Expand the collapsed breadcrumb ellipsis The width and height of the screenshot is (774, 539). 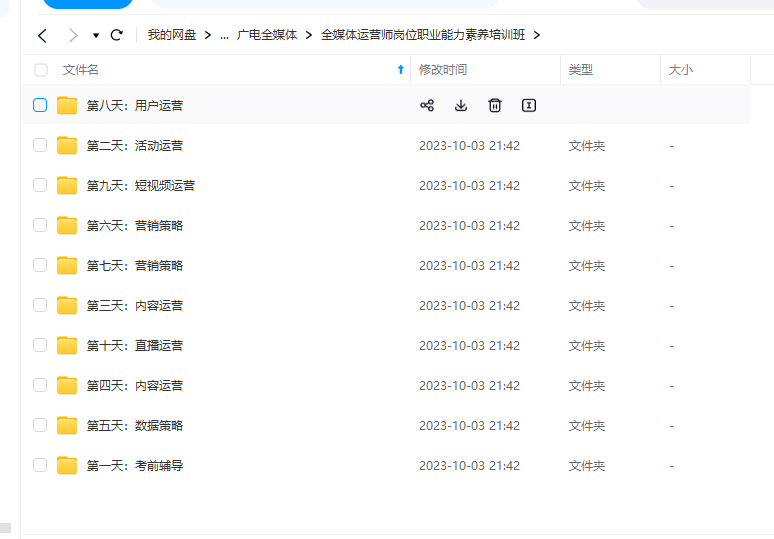(x=224, y=35)
